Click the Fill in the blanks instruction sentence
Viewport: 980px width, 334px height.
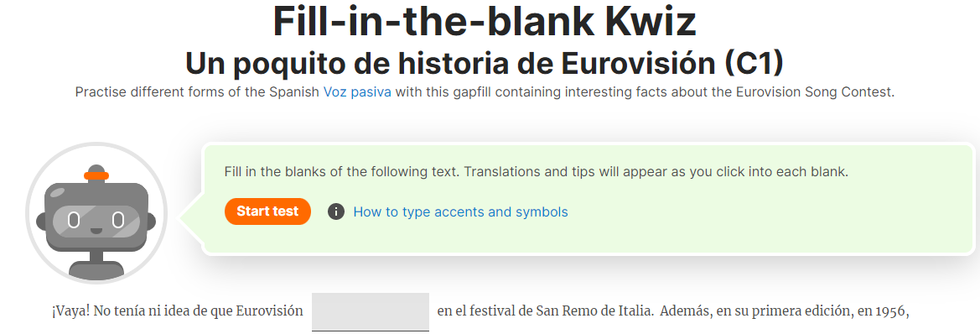(x=537, y=171)
